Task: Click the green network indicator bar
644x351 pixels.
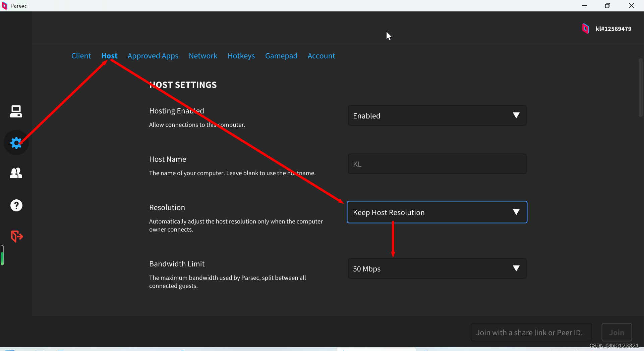Action: [2, 255]
